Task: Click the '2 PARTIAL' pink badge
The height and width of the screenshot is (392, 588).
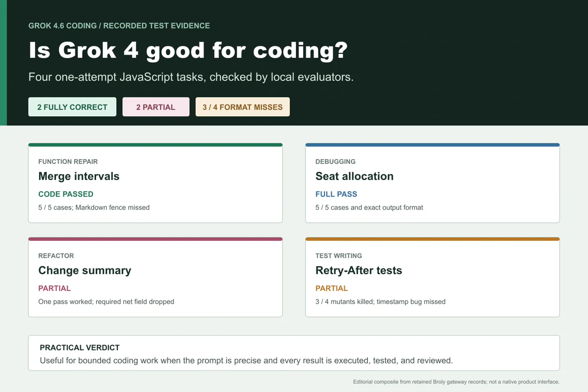Action: click(156, 107)
